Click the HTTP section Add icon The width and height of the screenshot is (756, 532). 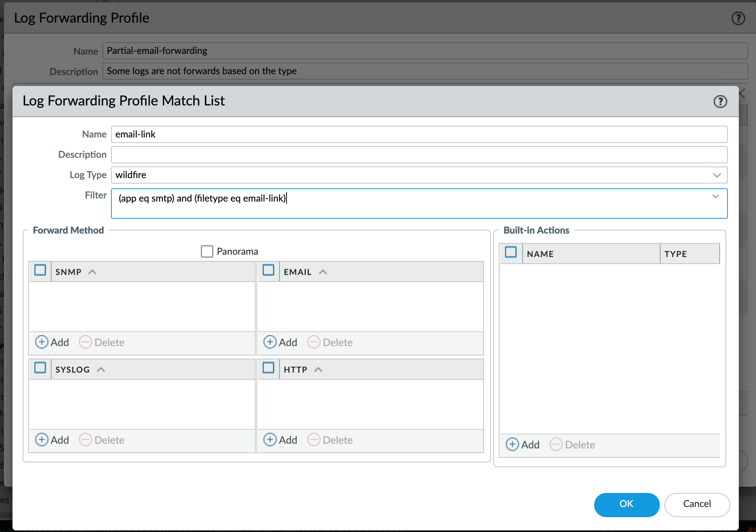pos(270,440)
